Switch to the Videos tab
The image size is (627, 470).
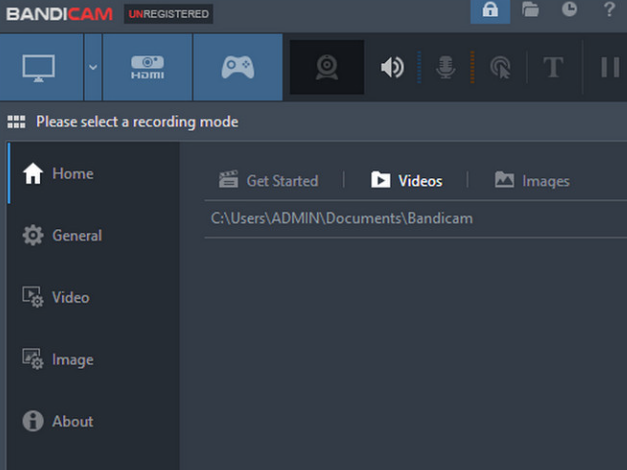click(407, 180)
